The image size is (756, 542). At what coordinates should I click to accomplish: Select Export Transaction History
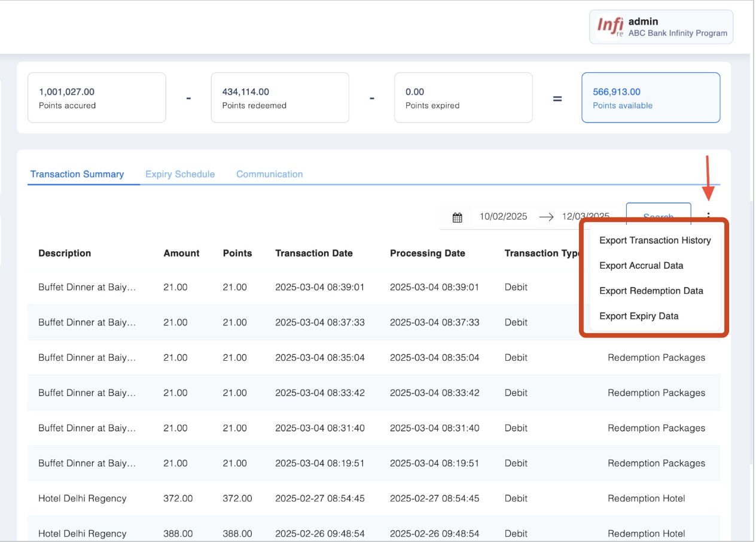point(655,240)
